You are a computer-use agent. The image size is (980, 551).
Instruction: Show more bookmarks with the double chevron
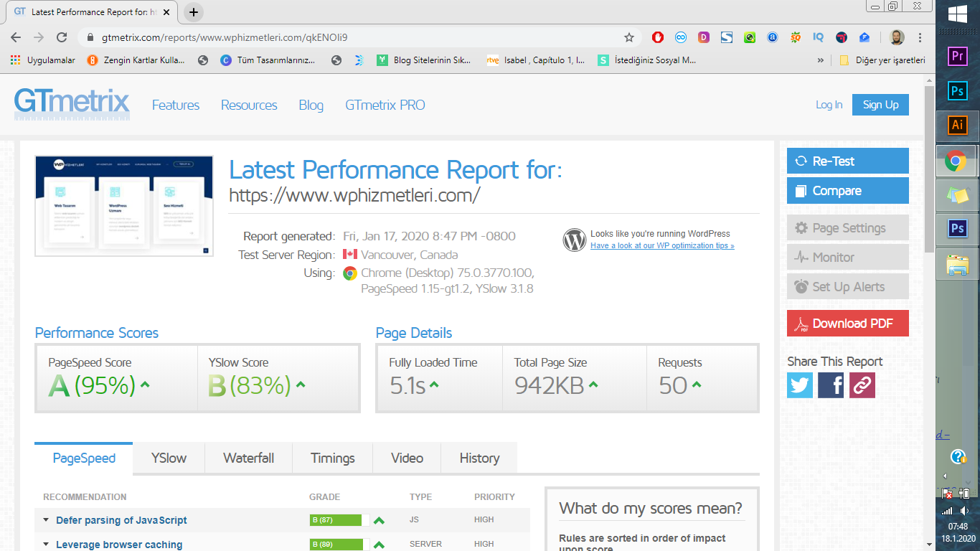(821, 60)
